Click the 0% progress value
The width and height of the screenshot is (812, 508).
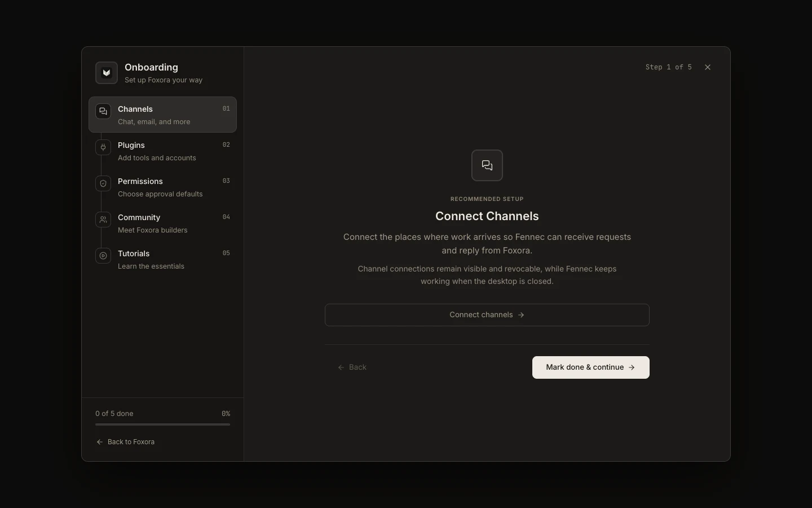[x=226, y=414]
